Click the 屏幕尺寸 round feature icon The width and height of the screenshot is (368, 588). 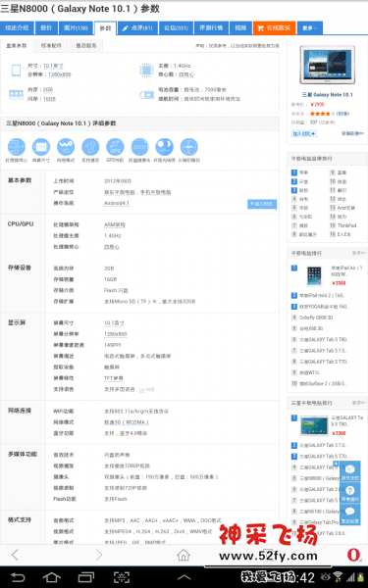point(41,147)
